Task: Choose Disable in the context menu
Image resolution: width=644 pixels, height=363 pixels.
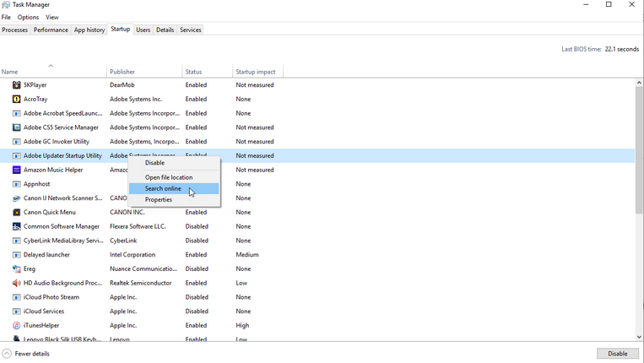Action: (174, 163)
